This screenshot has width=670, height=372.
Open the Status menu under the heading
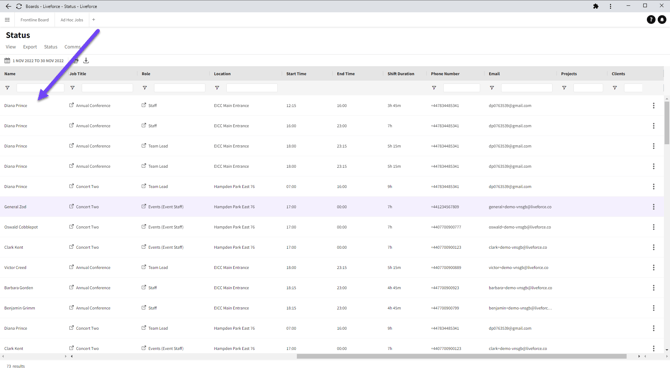[x=50, y=47]
